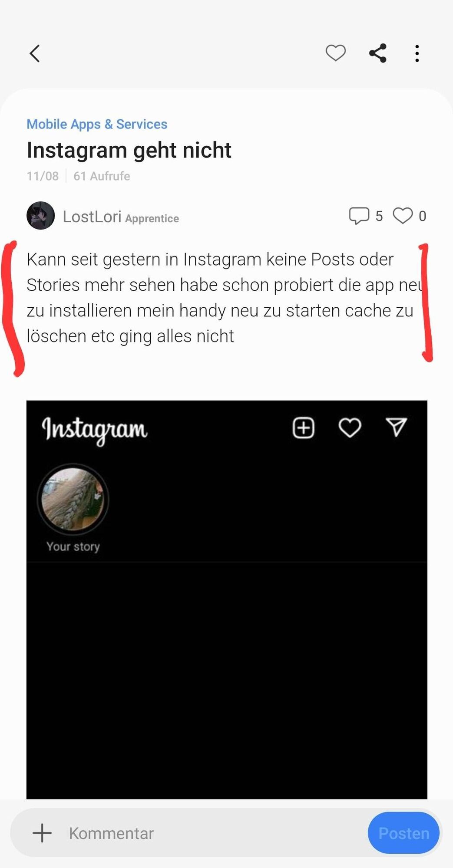Viewport: 453px width, 868px height.
Task: Open the Your story thumbnail
Action: click(73, 499)
